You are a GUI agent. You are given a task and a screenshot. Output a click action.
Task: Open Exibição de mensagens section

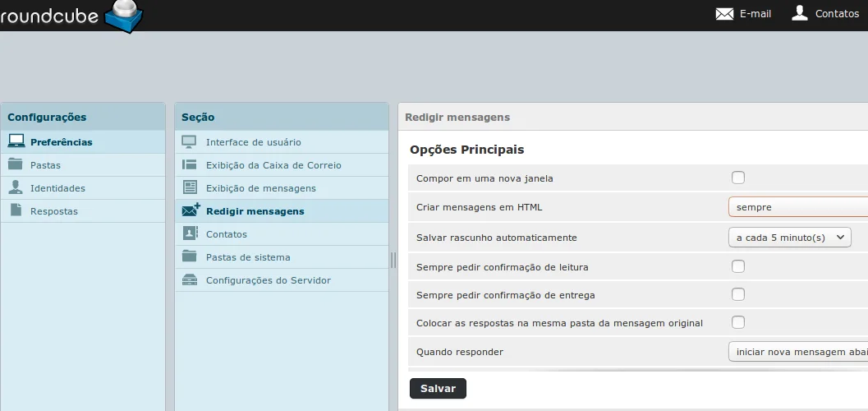[260, 188]
